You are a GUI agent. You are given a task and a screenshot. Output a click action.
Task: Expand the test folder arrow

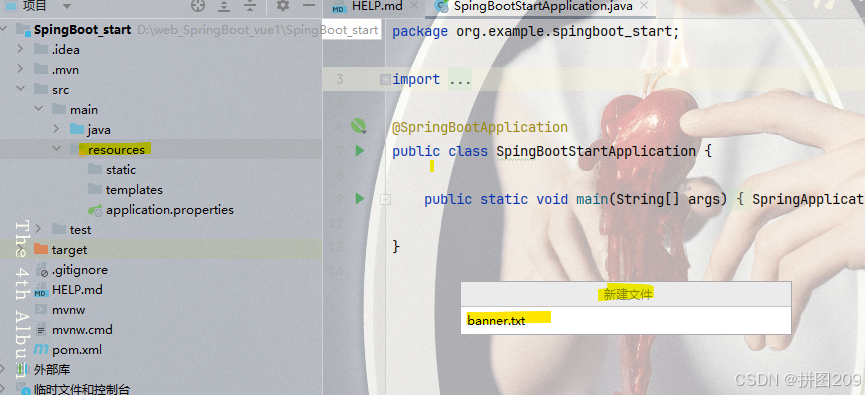[x=39, y=229]
